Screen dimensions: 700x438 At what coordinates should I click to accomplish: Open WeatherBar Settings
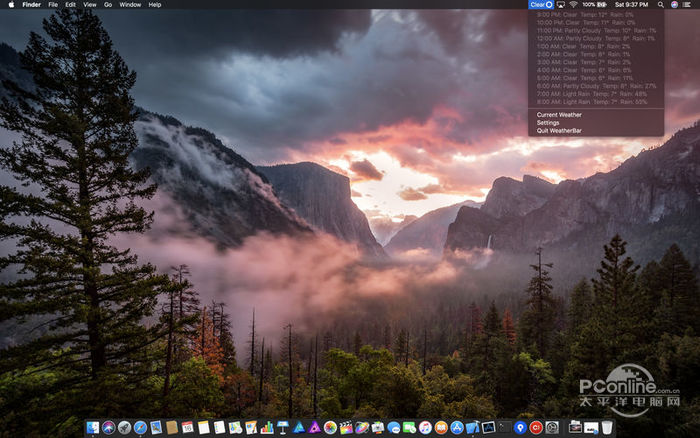[548, 122]
